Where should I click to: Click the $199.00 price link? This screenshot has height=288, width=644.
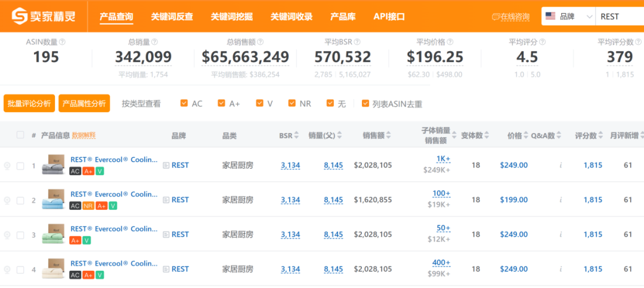click(x=514, y=200)
